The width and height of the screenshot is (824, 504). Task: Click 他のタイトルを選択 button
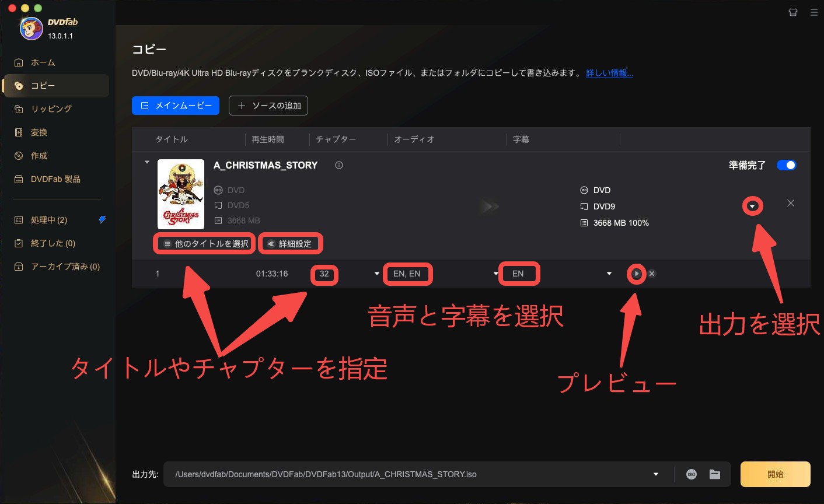(x=205, y=244)
